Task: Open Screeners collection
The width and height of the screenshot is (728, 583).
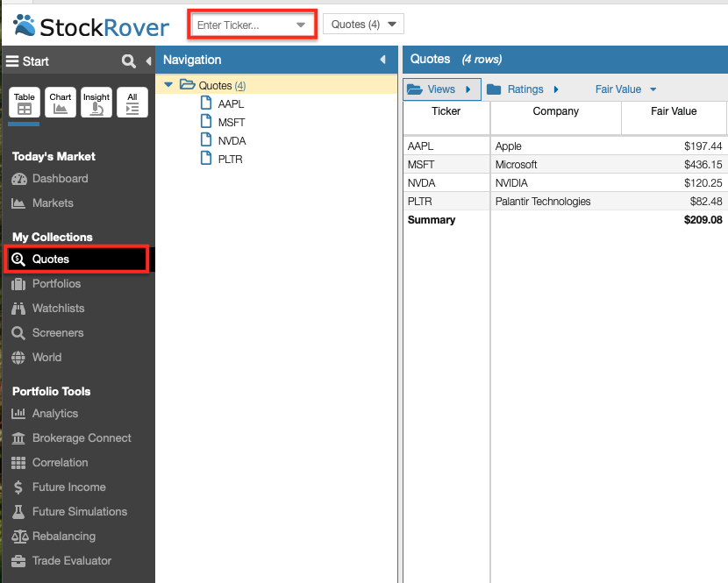Action: coord(58,333)
